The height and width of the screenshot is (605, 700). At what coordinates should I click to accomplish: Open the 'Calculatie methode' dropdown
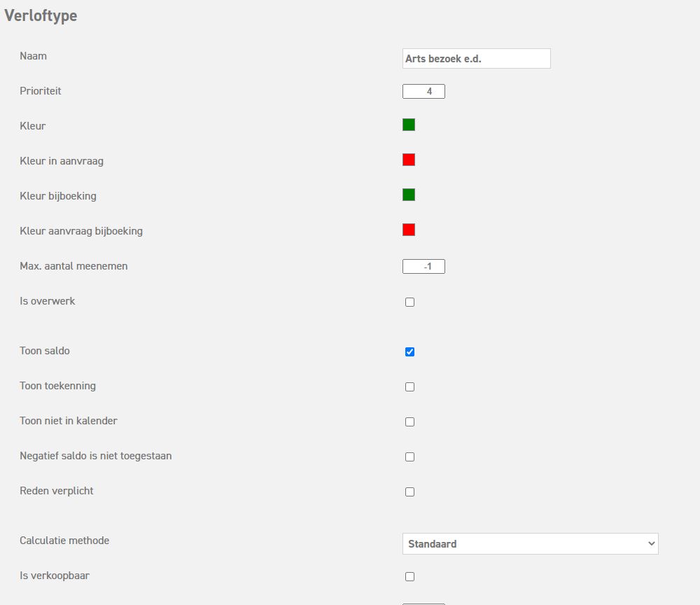point(530,543)
